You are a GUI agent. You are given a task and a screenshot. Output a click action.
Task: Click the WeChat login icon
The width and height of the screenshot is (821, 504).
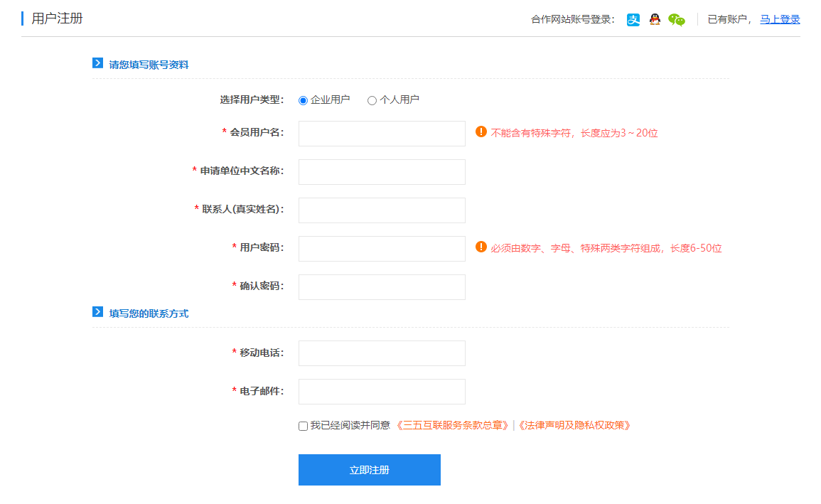coord(677,20)
